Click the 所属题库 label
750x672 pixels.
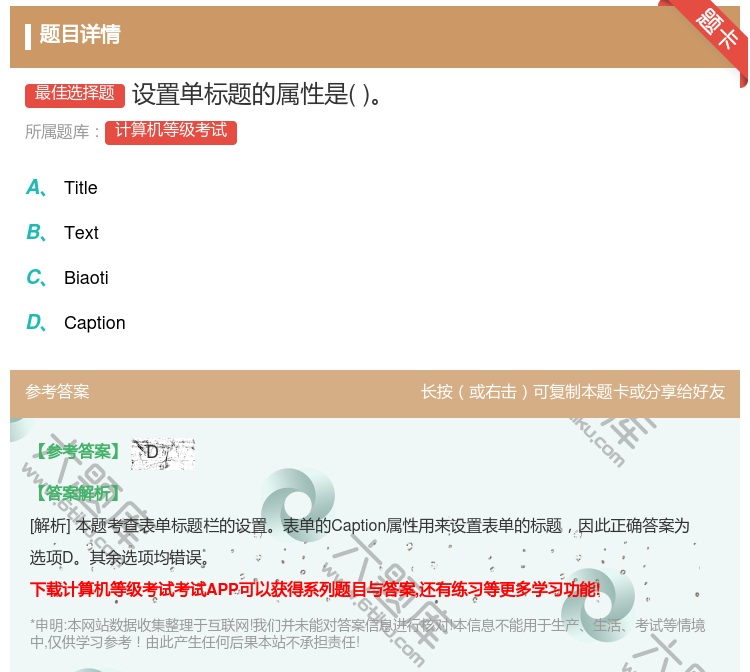click(x=62, y=132)
